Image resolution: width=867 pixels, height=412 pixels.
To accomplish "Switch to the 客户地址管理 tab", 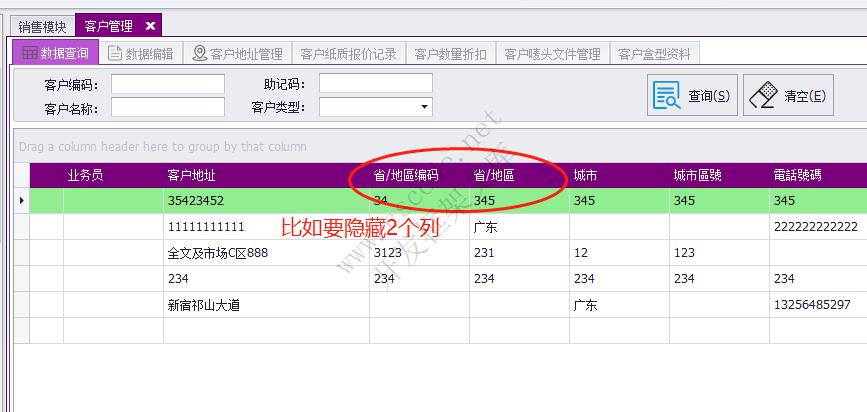I will pyautogui.click(x=237, y=54).
